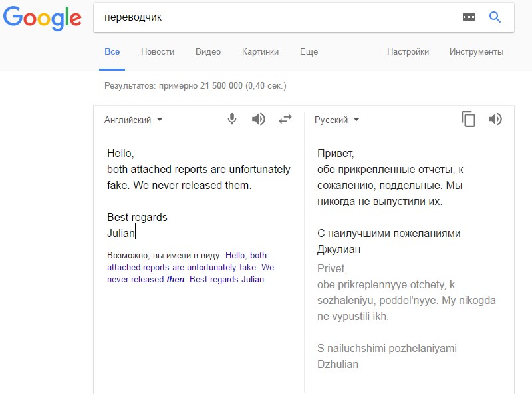Swap translation languages with the arrows icon
The width and height of the screenshot is (532, 394).
[x=285, y=119]
